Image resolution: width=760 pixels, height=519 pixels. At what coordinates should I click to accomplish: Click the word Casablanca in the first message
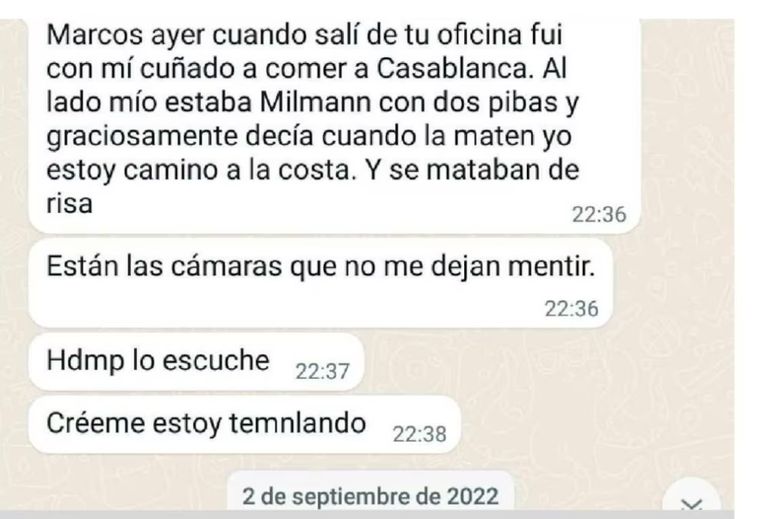tap(453, 69)
